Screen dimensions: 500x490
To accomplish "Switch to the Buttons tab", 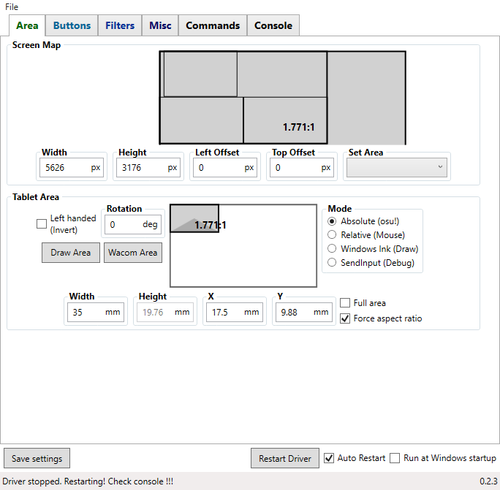I will click(72, 25).
